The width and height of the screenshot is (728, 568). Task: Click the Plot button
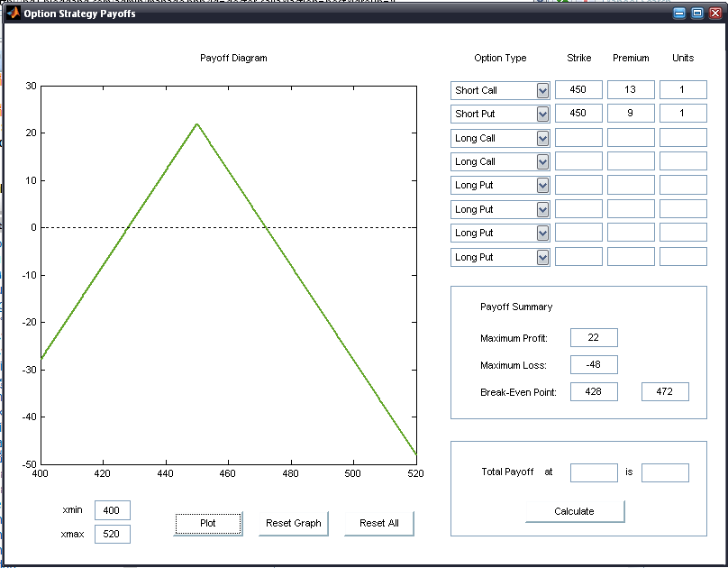coord(208,524)
